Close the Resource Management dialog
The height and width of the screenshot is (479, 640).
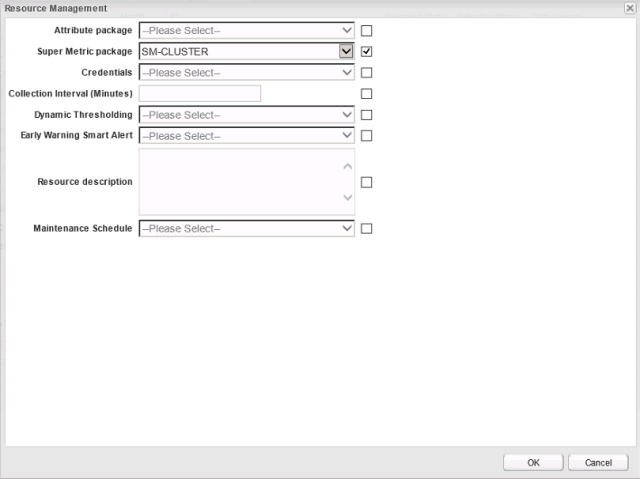pyautogui.click(x=629, y=8)
